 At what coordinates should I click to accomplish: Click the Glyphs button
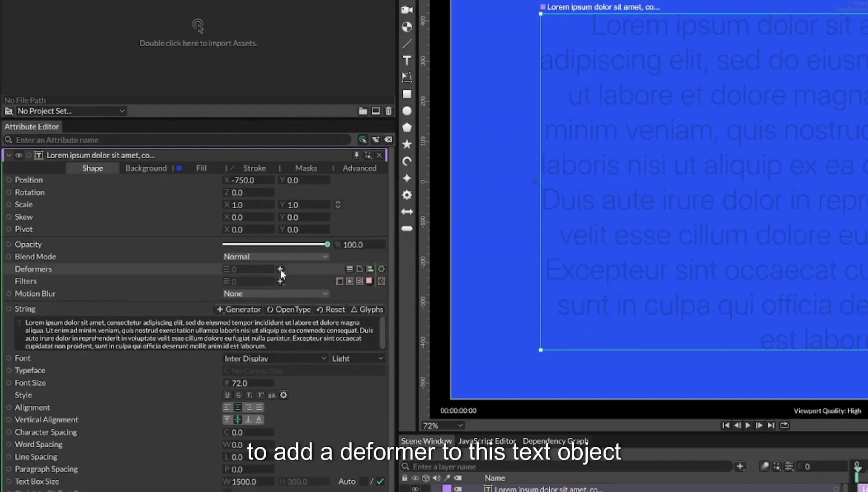[367, 309]
